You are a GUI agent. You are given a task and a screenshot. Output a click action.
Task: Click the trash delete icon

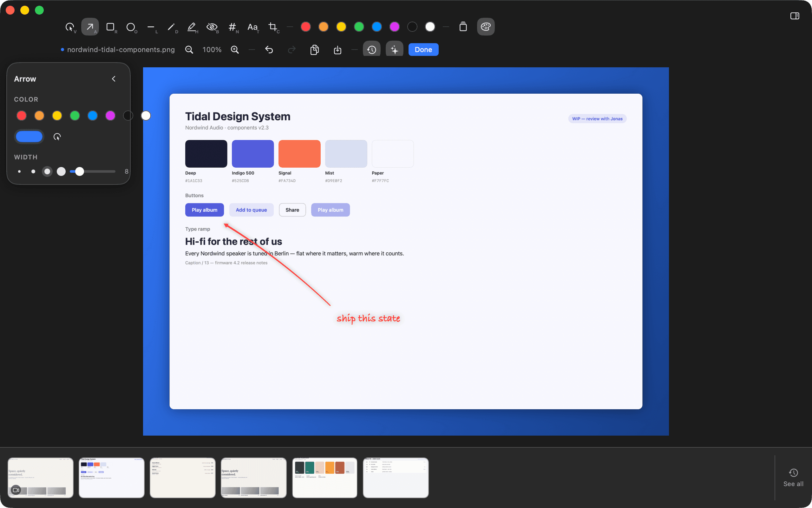[x=463, y=27]
